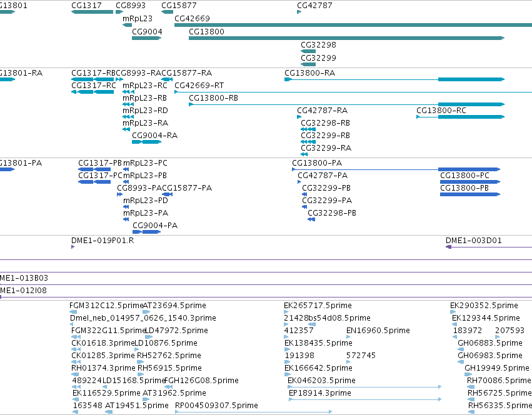Select the EP18914.3prime label

click(320, 393)
